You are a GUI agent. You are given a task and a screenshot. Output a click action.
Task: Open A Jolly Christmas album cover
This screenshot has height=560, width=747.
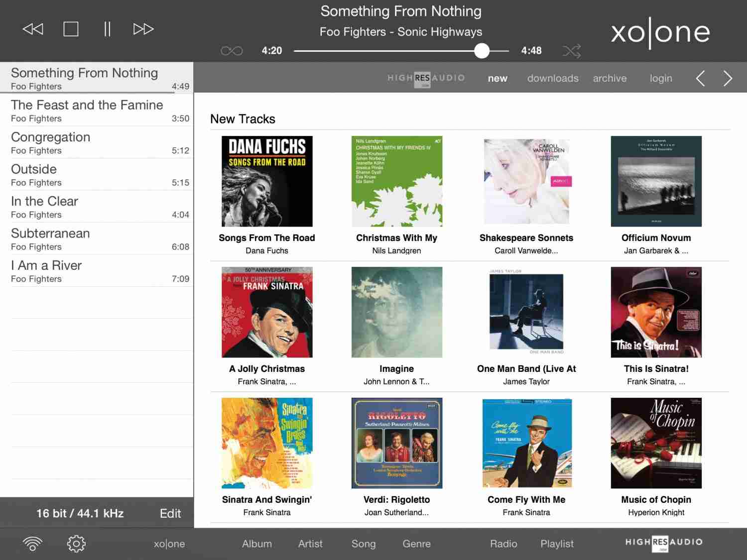(267, 312)
